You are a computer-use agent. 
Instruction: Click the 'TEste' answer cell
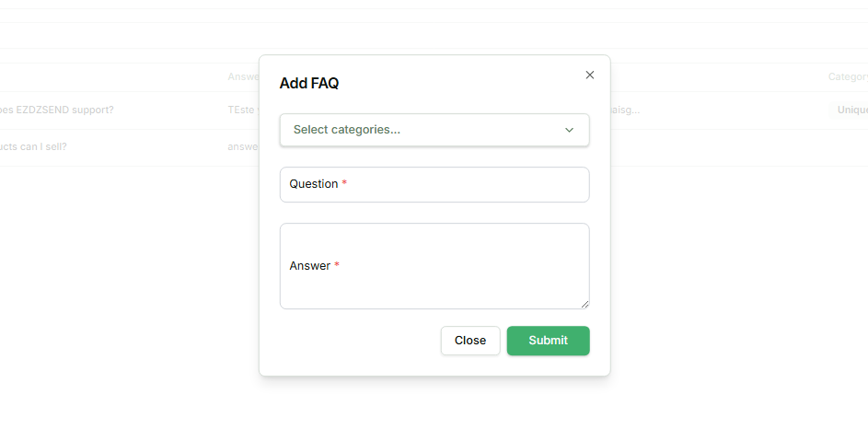pyautogui.click(x=241, y=110)
